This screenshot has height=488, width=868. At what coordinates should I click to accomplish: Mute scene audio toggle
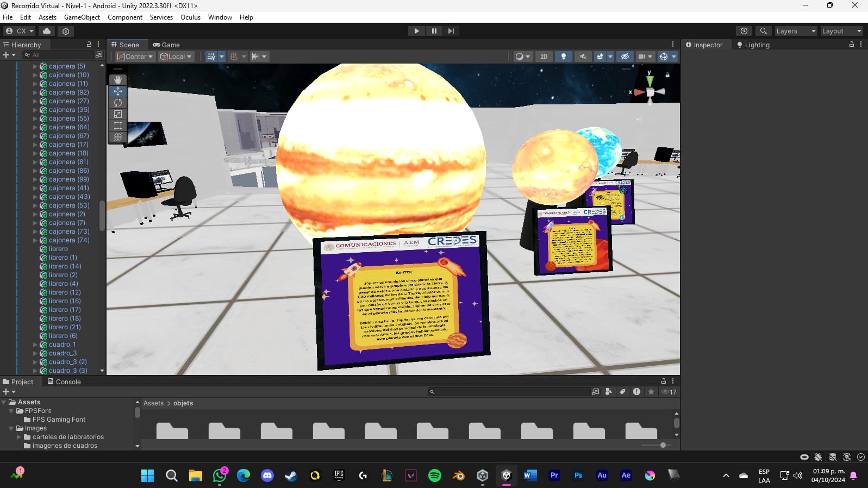(583, 57)
